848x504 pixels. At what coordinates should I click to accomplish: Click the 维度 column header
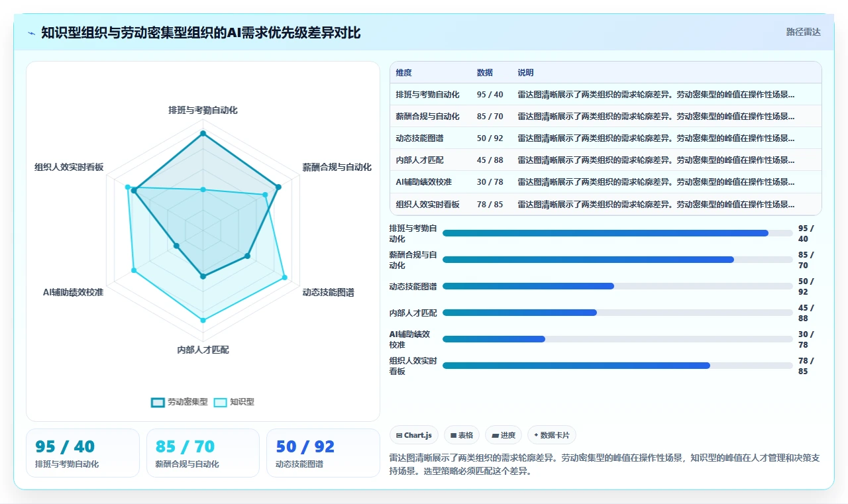403,73
